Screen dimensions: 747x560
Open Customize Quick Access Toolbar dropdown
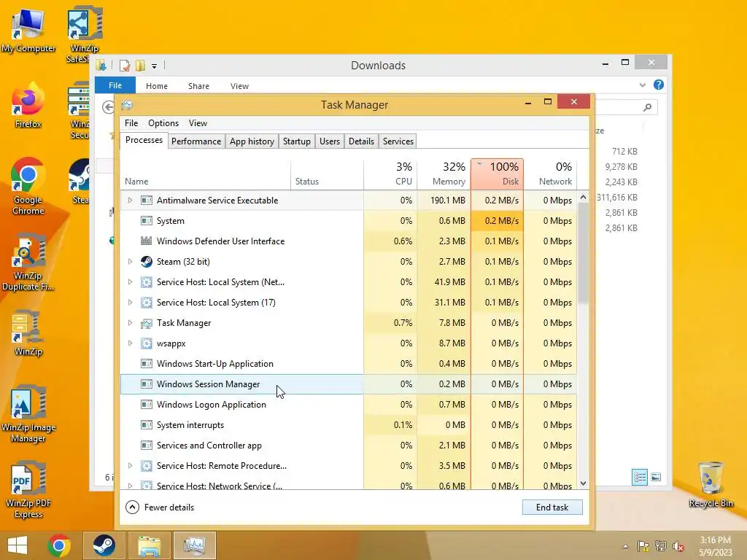[x=155, y=66]
